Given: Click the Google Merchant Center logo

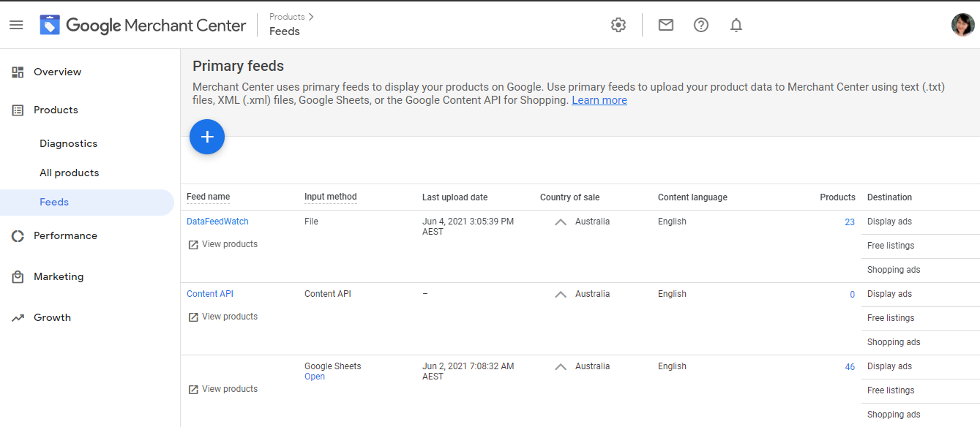Looking at the screenshot, I should 143,25.
